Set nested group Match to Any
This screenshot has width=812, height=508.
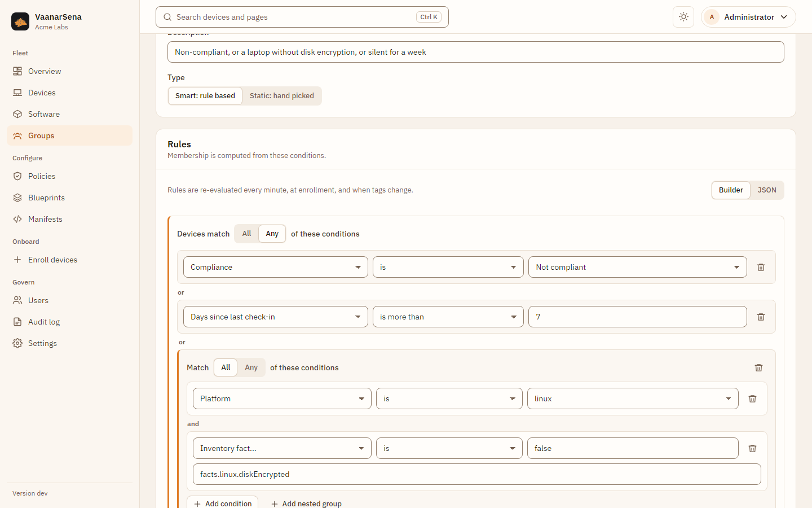click(x=251, y=367)
